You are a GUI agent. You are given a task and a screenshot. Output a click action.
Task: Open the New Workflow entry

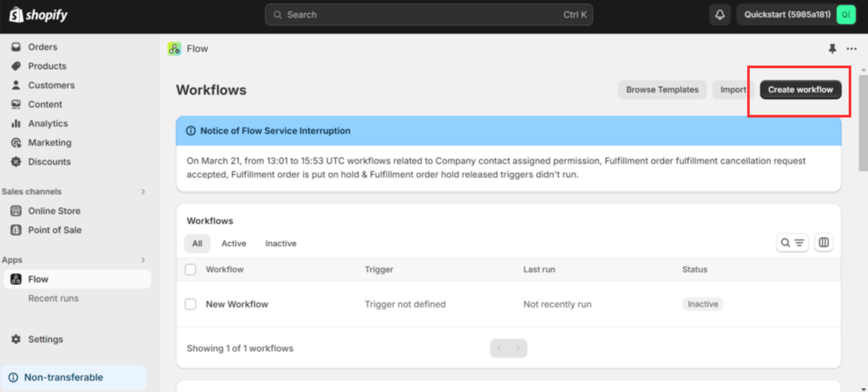[x=237, y=304]
